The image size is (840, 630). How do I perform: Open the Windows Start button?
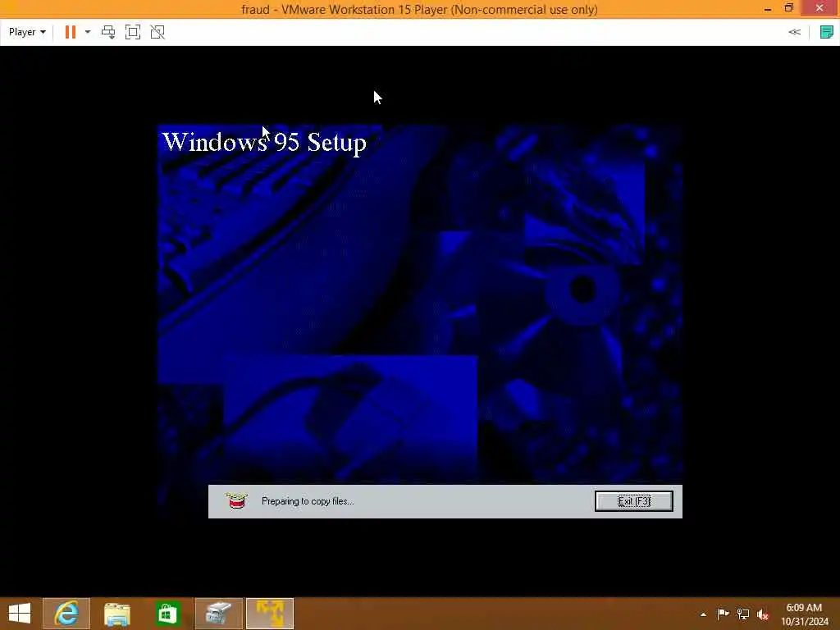pyautogui.click(x=20, y=614)
